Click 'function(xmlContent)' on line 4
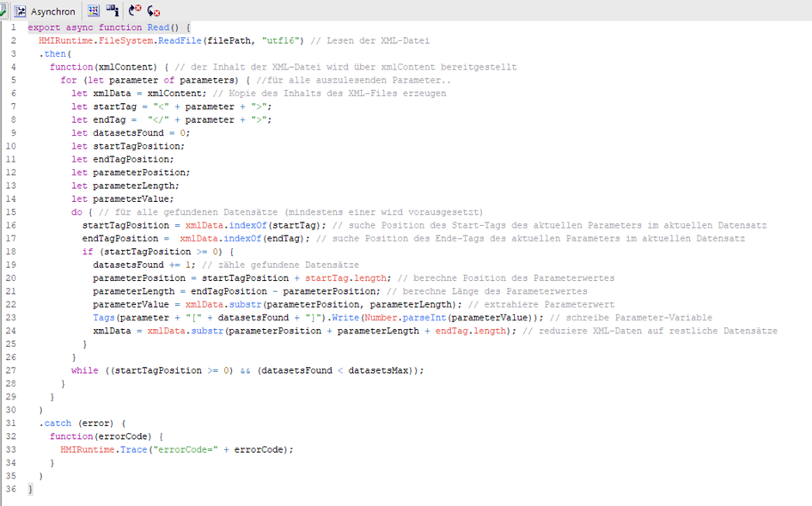812x506 pixels. coord(103,67)
